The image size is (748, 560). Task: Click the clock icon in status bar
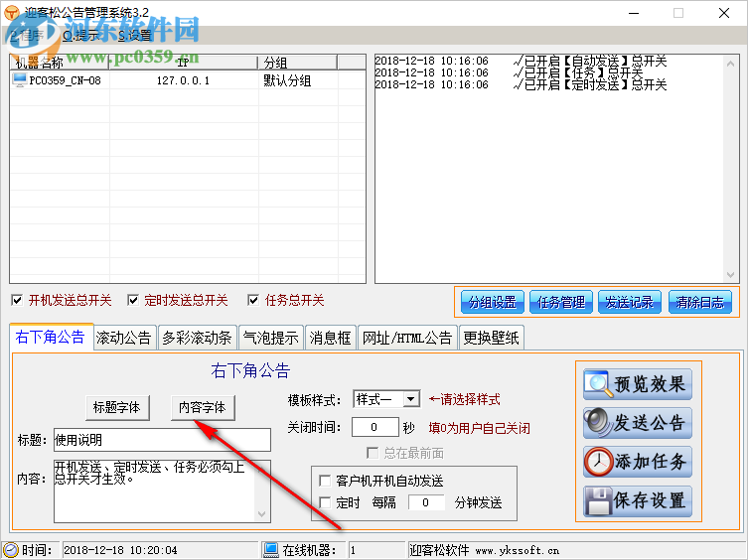coord(11,550)
